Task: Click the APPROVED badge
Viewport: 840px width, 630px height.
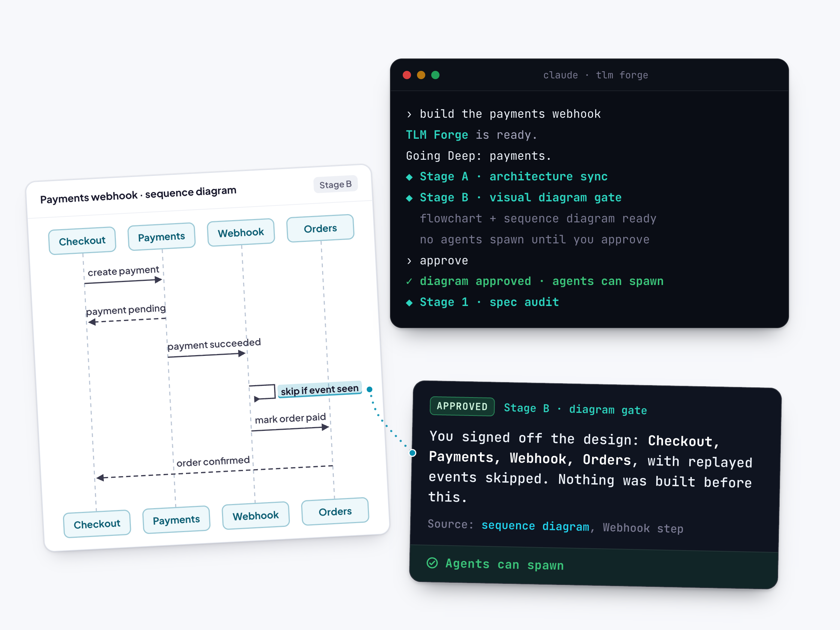Action: click(462, 406)
